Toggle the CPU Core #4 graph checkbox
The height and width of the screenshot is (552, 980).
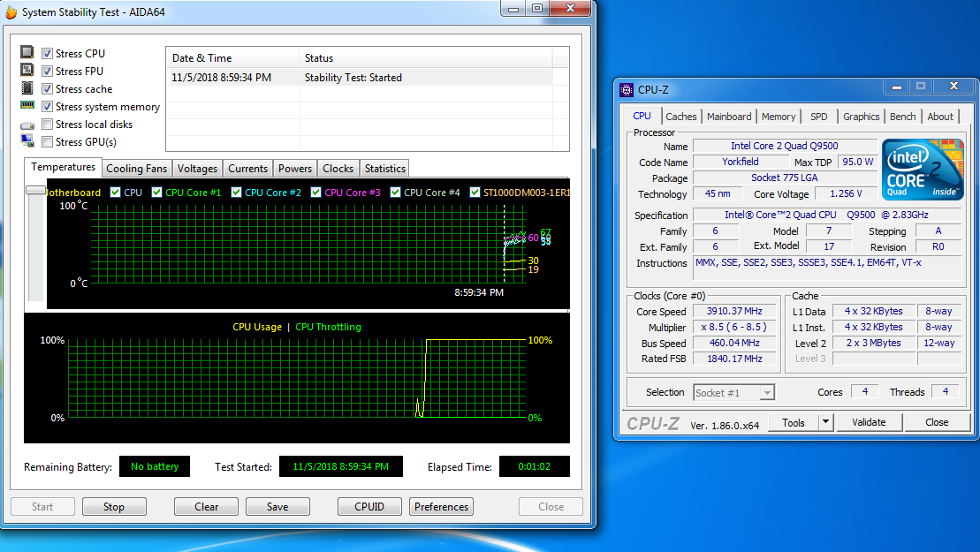[395, 193]
